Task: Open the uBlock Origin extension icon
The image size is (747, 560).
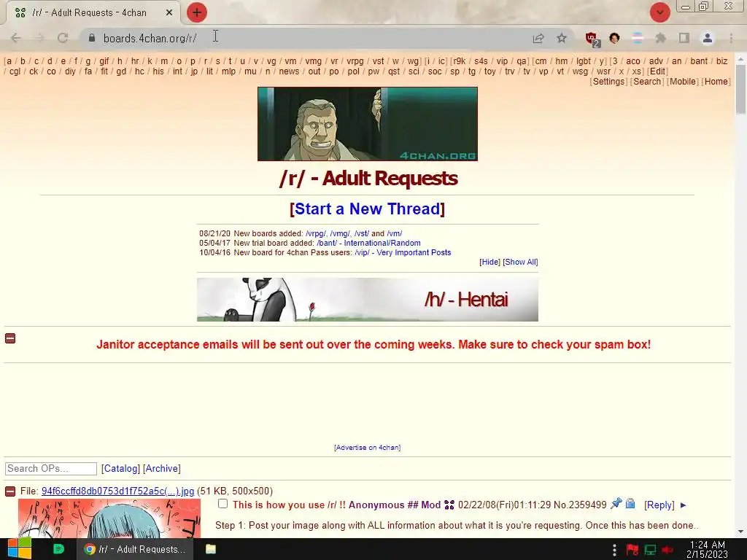Action: [x=592, y=39]
